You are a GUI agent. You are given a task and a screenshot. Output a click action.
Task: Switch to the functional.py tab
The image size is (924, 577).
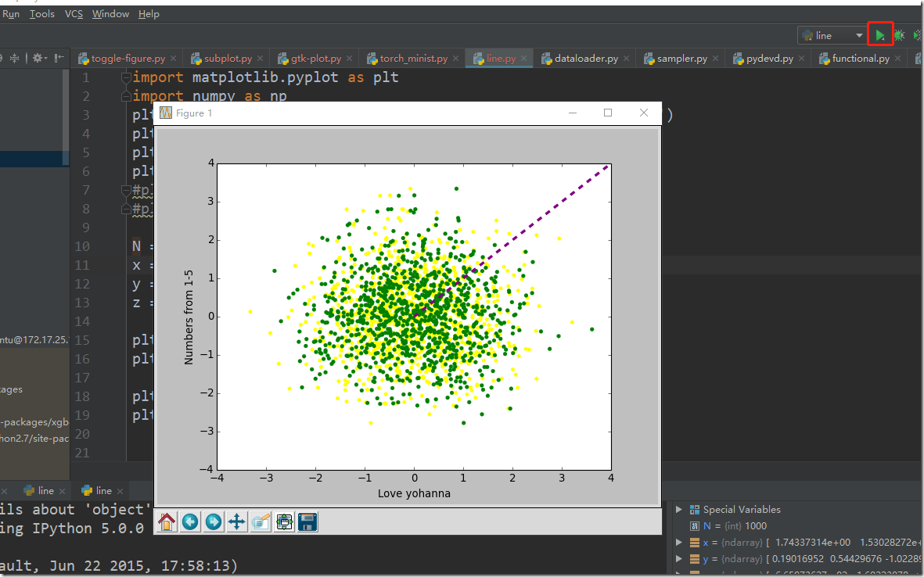click(861, 59)
